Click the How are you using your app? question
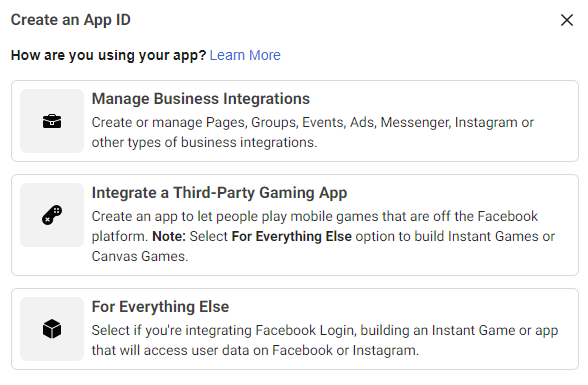The image size is (588, 385). (108, 55)
